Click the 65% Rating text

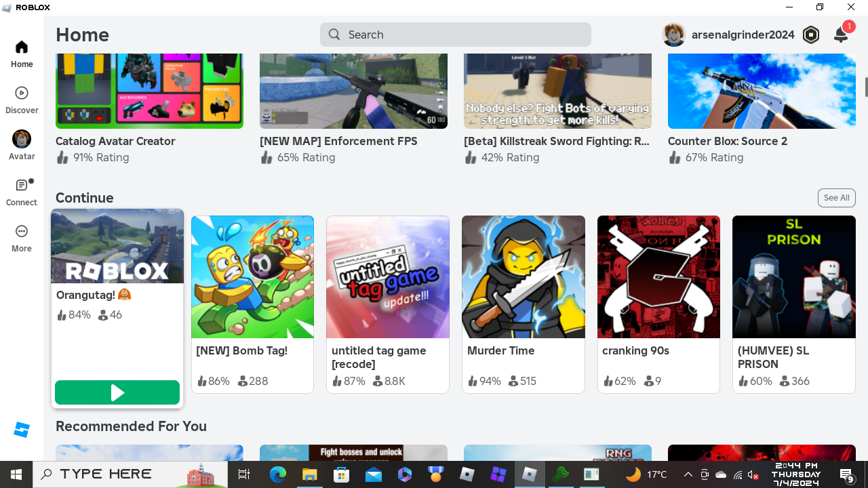306,157
